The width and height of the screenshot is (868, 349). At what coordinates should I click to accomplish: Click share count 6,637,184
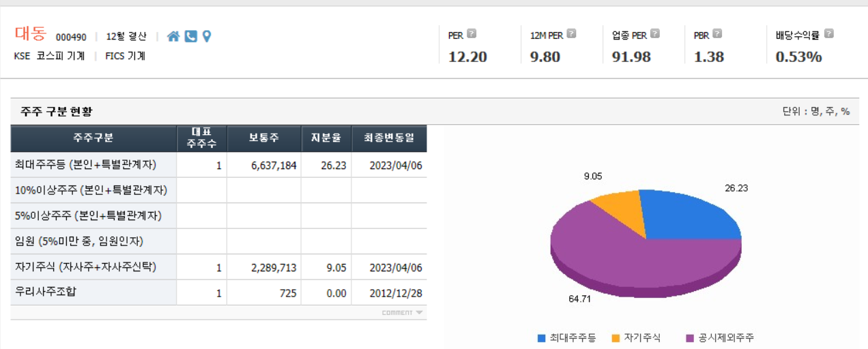coord(274,165)
